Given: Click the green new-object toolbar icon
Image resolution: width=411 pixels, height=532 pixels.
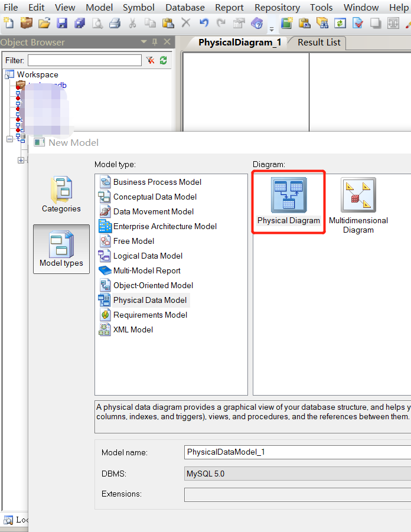Looking at the screenshot, I should [x=287, y=22].
